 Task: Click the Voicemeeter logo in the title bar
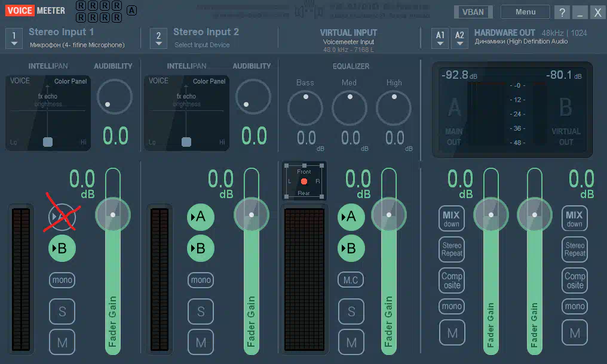click(x=35, y=11)
